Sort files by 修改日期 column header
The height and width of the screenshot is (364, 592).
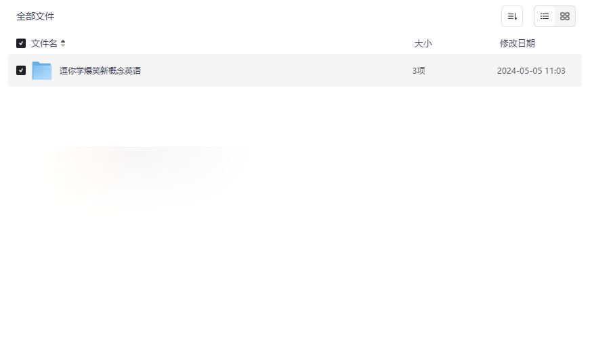[517, 43]
